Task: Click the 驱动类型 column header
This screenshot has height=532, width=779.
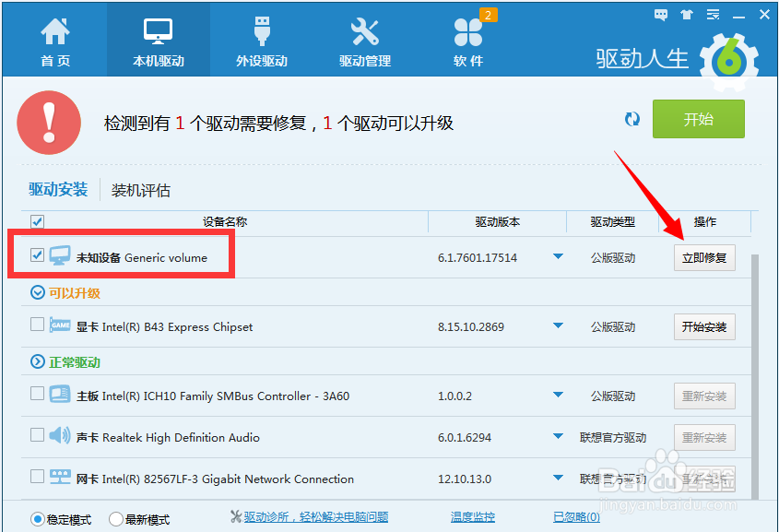Action: (x=612, y=222)
